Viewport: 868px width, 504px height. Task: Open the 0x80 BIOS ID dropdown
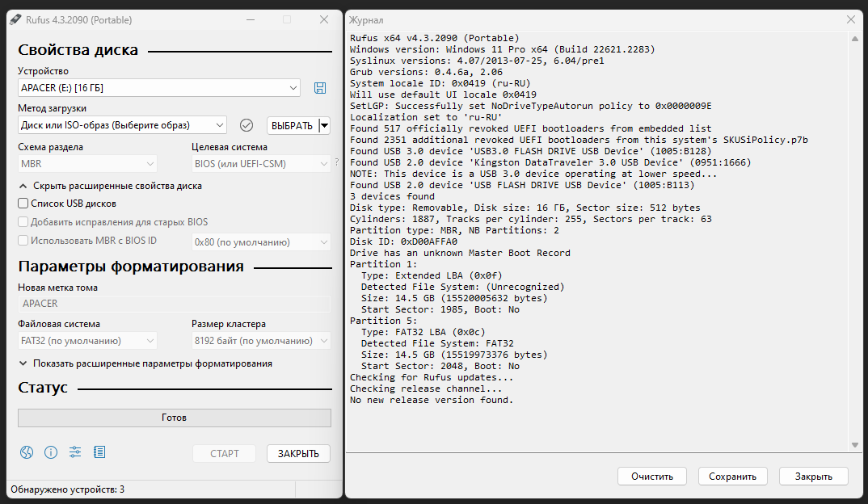pos(261,242)
